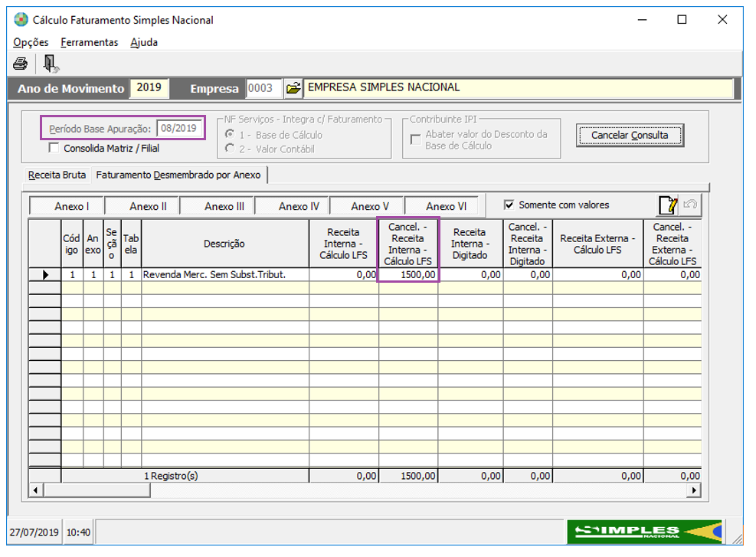This screenshot has width=756, height=557.
Task: Click the Descrição column header
Action: [x=224, y=244]
